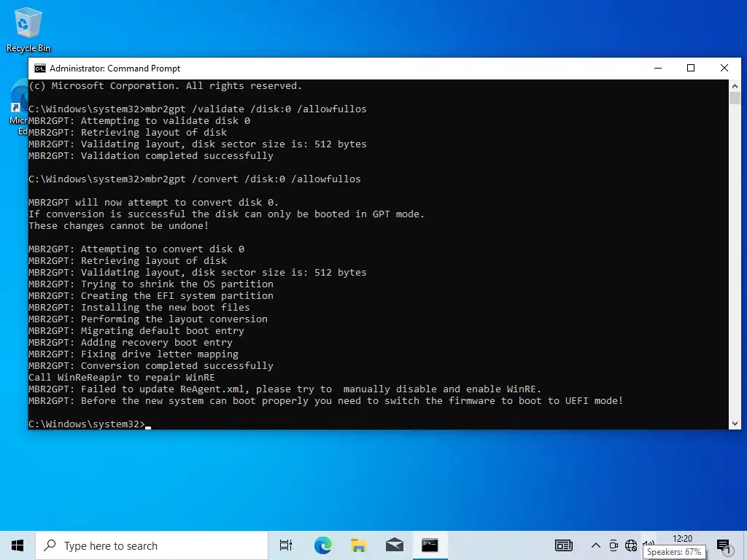Maximize the Command Prompt window
Screen dimensions: 747x560
pos(691,68)
